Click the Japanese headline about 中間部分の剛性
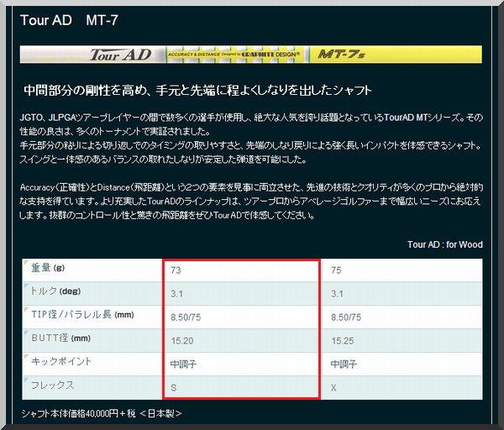Viewport: 504px width, 430px height. (x=197, y=91)
